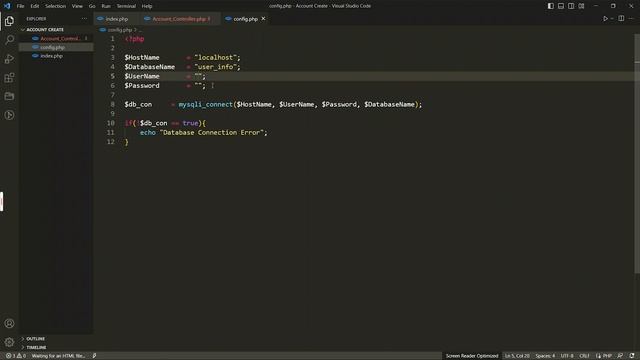Change indentation via Spaces: 4
Screen dimensions: 640x360
[545, 356]
